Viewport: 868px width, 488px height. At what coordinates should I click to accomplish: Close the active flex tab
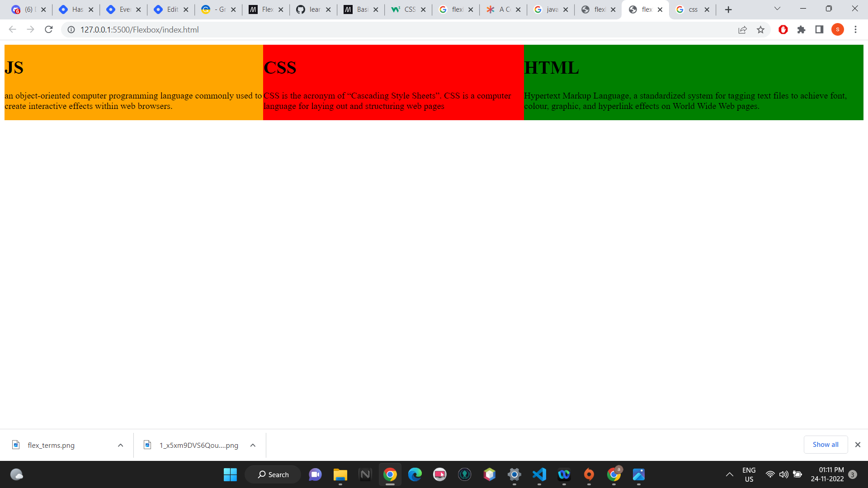660,9
